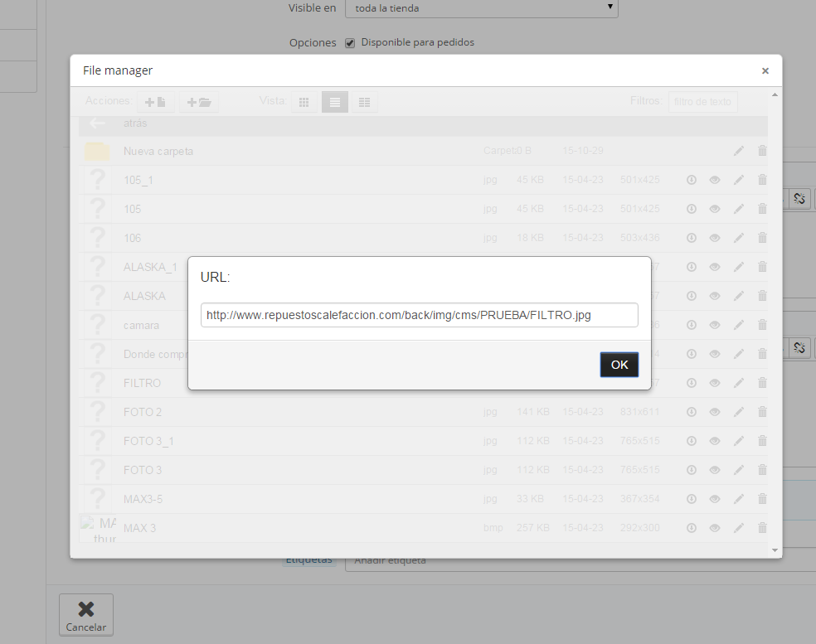Viewport: 816px width, 644px height.
Task: Delete MAX 3 with trash icon
Action: [762, 528]
